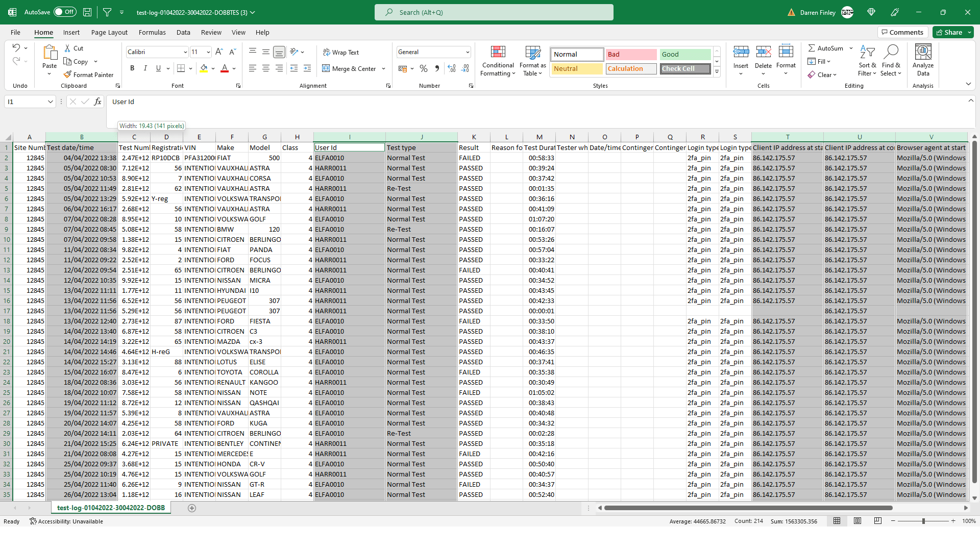Switch to Page Break Preview view

click(x=877, y=521)
